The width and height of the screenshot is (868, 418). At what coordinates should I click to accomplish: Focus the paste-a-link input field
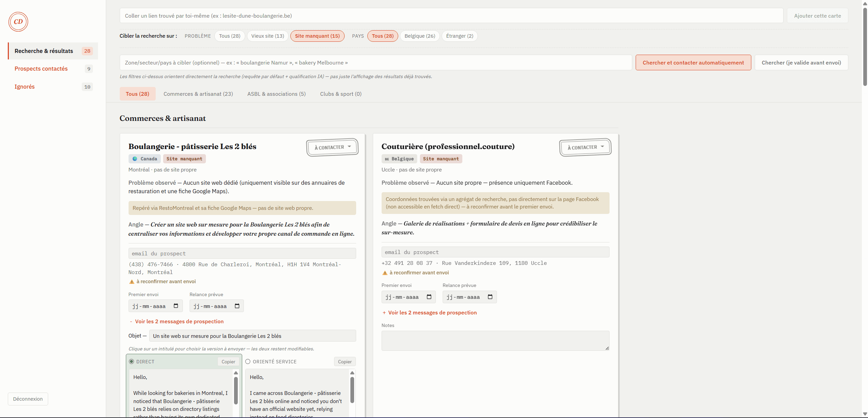[451, 16]
